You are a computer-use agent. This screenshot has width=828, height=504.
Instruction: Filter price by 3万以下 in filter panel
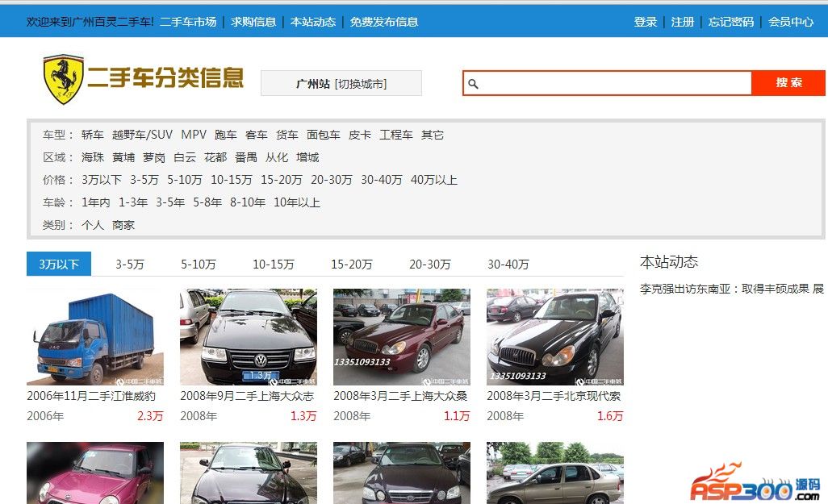tap(102, 180)
